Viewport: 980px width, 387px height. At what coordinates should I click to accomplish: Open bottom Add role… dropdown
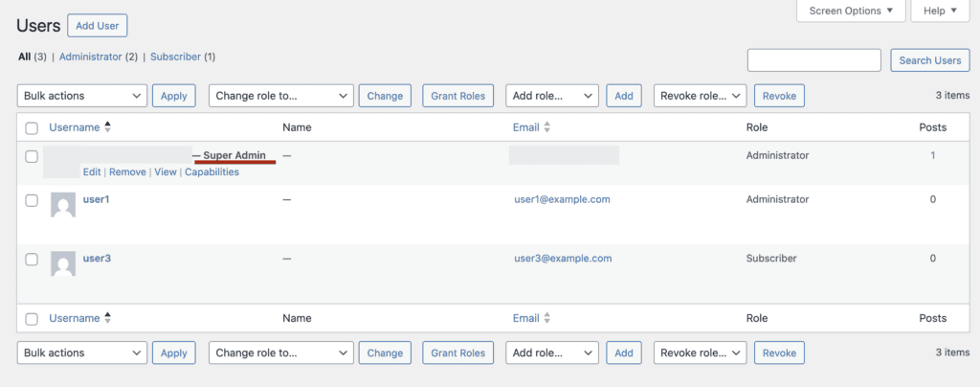pyautogui.click(x=552, y=353)
